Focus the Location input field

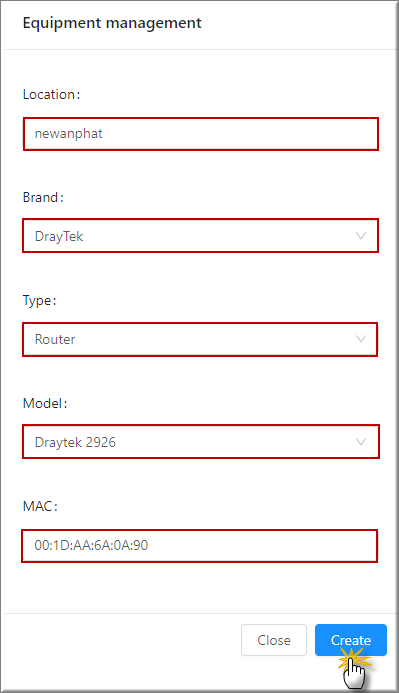[x=201, y=134]
